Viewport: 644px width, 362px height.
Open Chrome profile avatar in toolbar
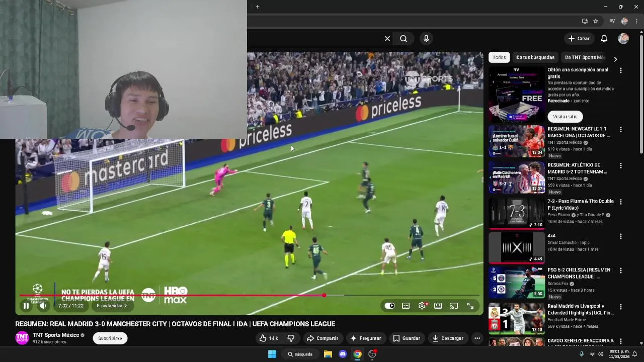pos(624,21)
